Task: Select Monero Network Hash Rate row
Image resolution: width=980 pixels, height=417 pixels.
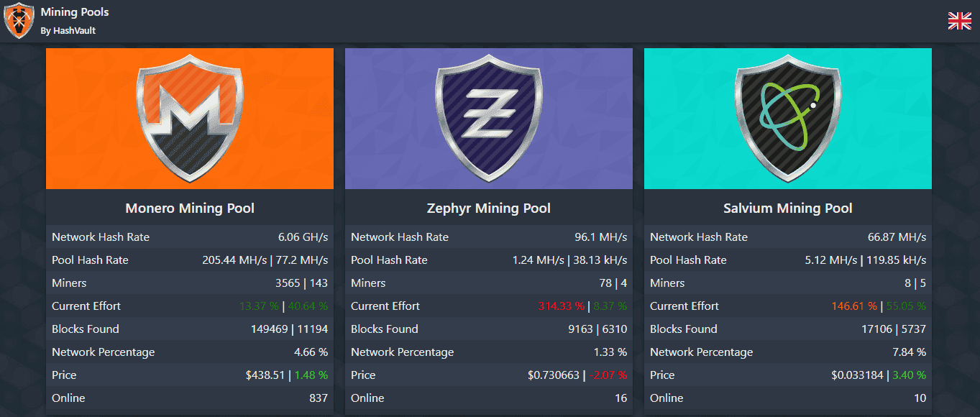Action: pos(190,237)
